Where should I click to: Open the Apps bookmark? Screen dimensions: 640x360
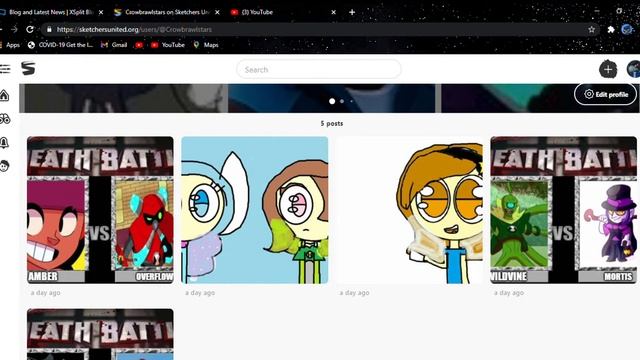point(10,45)
